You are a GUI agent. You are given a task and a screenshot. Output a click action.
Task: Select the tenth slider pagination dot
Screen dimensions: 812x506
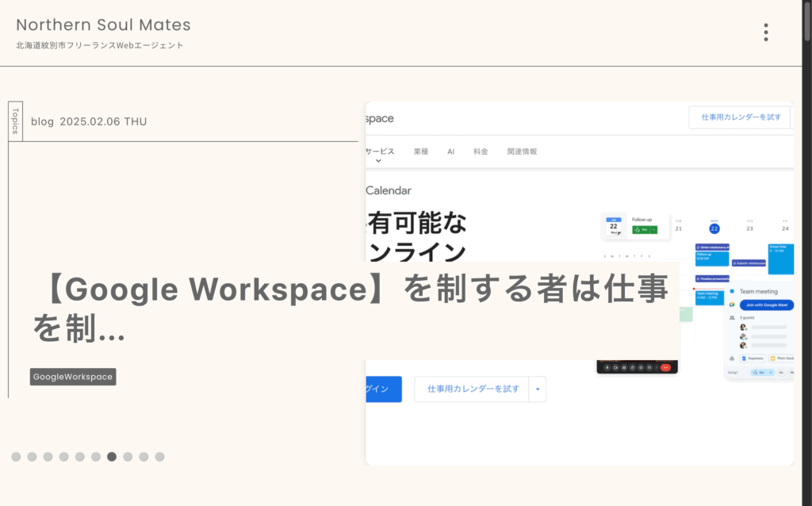pyautogui.click(x=160, y=456)
